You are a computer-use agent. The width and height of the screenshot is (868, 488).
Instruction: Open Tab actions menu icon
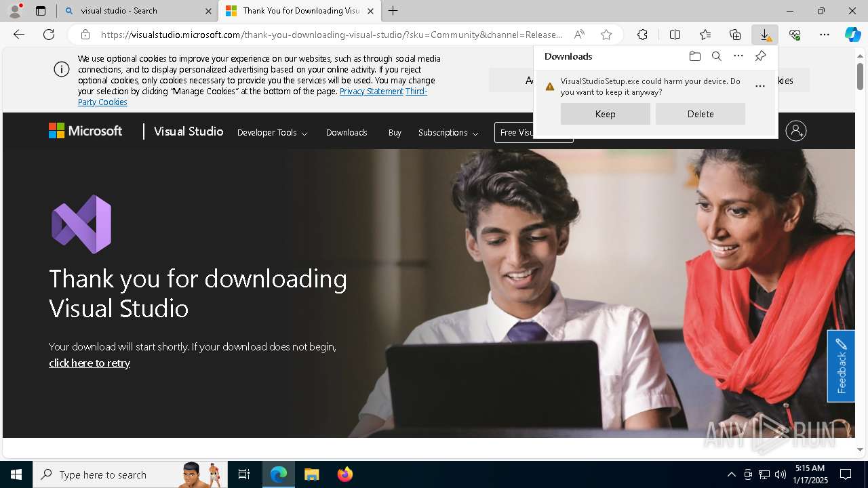pos(41,11)
